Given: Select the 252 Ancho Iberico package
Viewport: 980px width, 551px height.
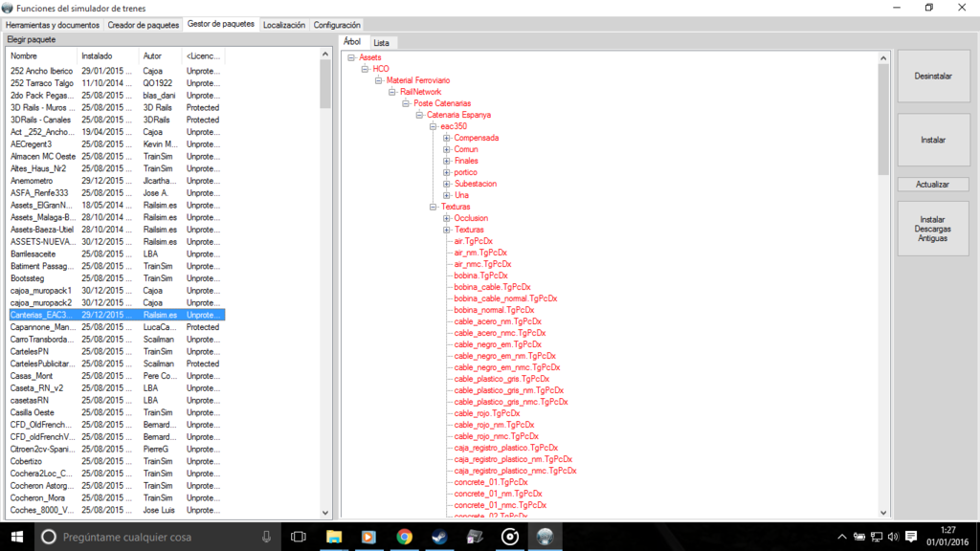Looking at the screenshot, I should click(116, 71).
